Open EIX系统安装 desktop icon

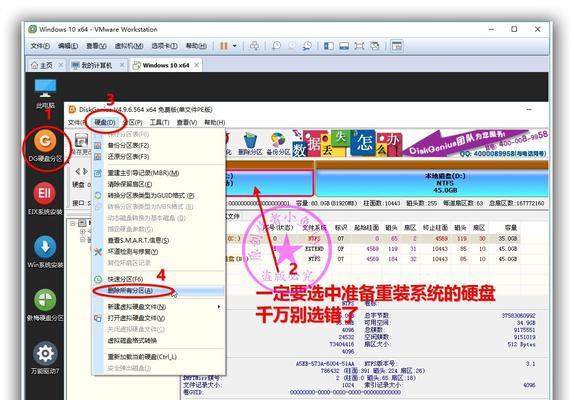[x=45, y=198]
